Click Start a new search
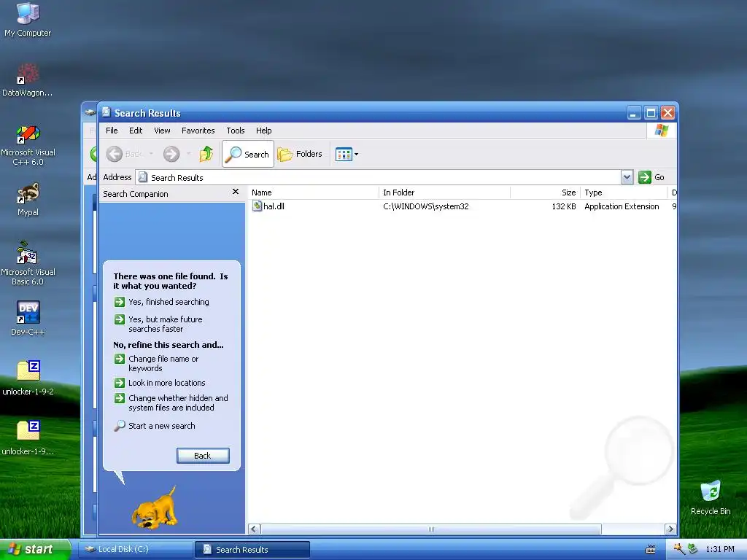The height and width of the screenshot is (560, 747). coord(155,426)
